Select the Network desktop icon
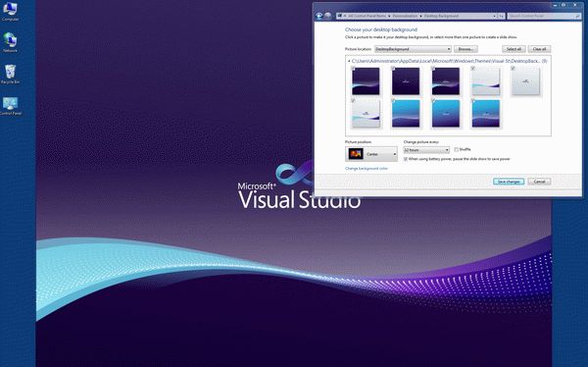The width and height of the screenshot is (588, 367). (x=10, y=41)
